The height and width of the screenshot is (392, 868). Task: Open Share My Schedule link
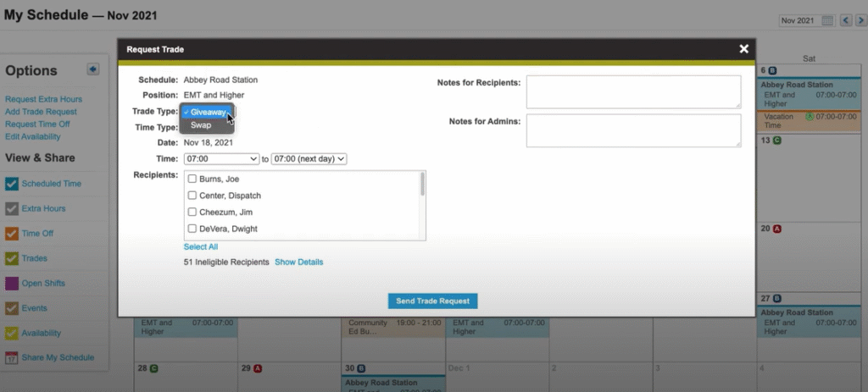click(58, 358)
